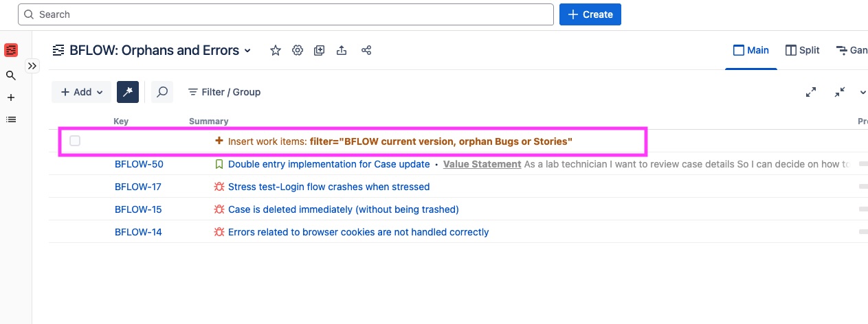This screenshot has width=868, height=324.
Task: Open Case is deleted immediately summary
Action: [x=344, y=209]
